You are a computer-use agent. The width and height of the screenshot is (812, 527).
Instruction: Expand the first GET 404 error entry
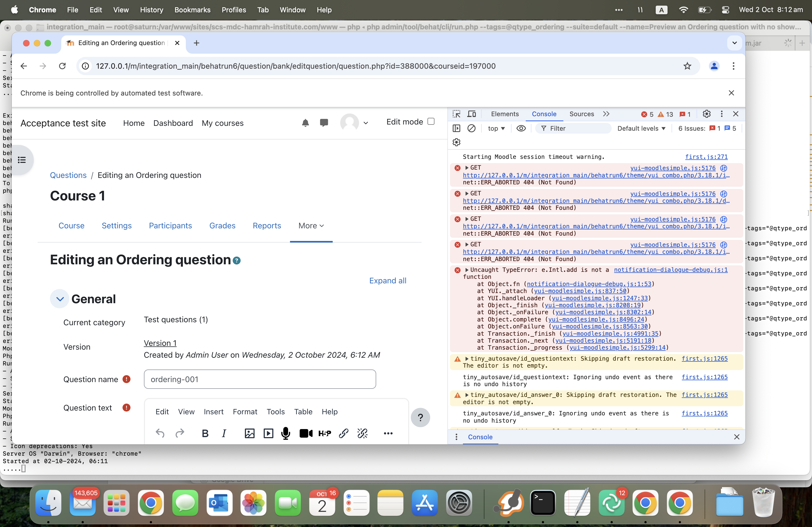point(467,168)
